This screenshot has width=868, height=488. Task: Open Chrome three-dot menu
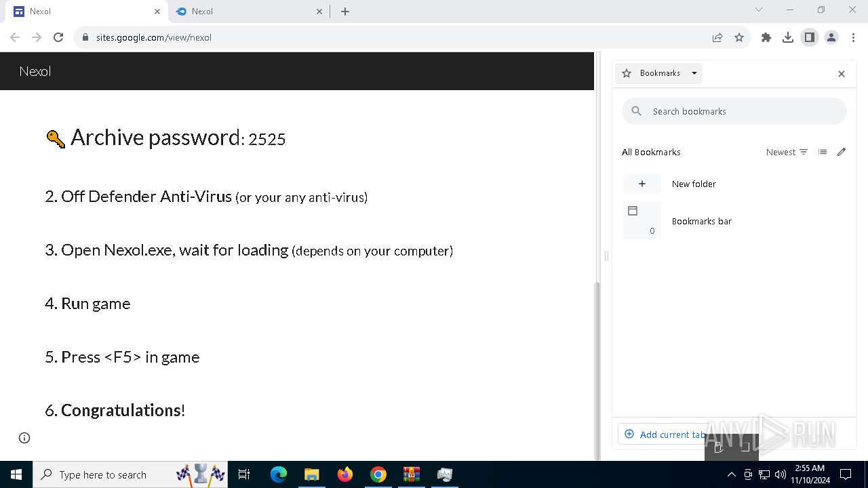tap(853, 37)
